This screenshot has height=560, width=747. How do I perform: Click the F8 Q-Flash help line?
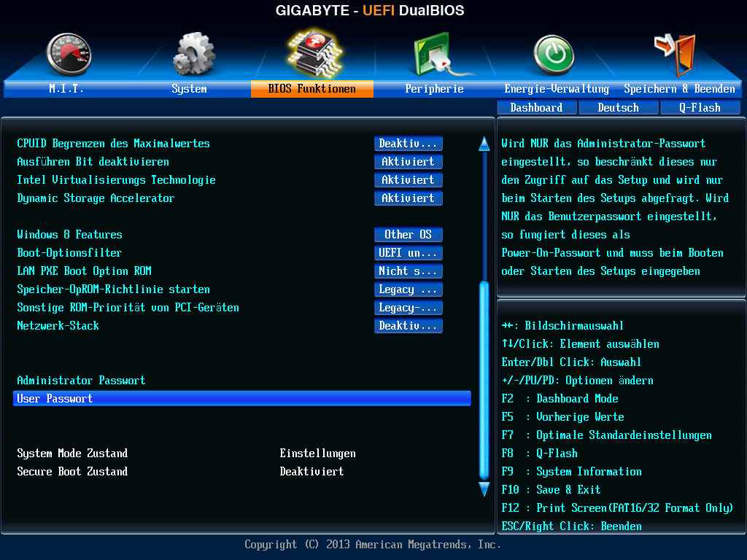(539, 454)
